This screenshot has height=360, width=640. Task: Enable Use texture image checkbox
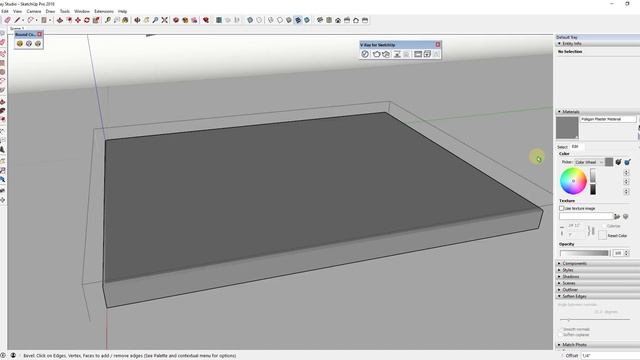(562, 208)
